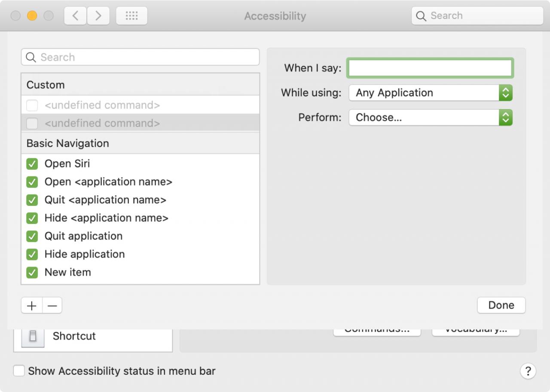The height and width of the screenshot is (392, 550).
Task: Select Quit <application name> command row
Action: pos(141,200)
